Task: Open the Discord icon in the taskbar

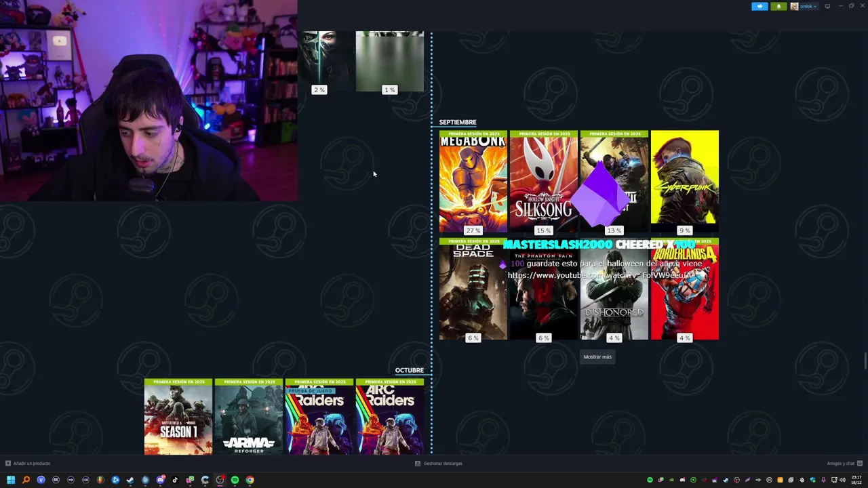Action: tap(160, 480)
